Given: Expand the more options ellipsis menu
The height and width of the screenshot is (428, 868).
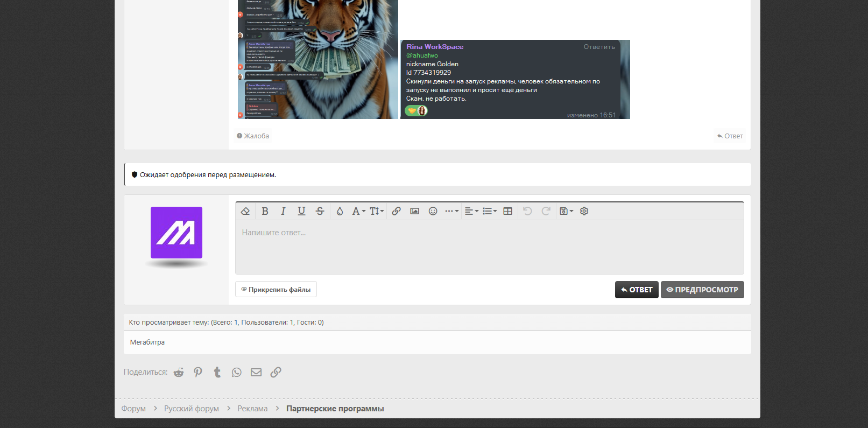Looking at the screenshot, I should click(451, 211).
